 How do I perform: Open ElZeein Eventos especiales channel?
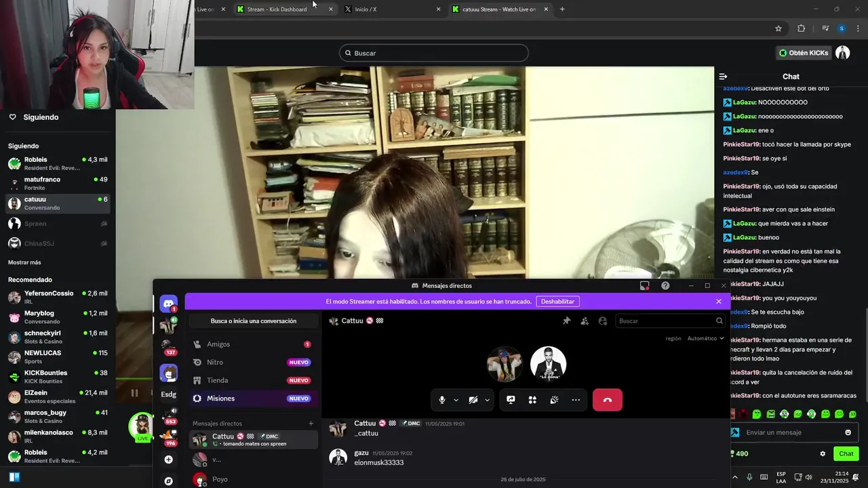(58, 396)
